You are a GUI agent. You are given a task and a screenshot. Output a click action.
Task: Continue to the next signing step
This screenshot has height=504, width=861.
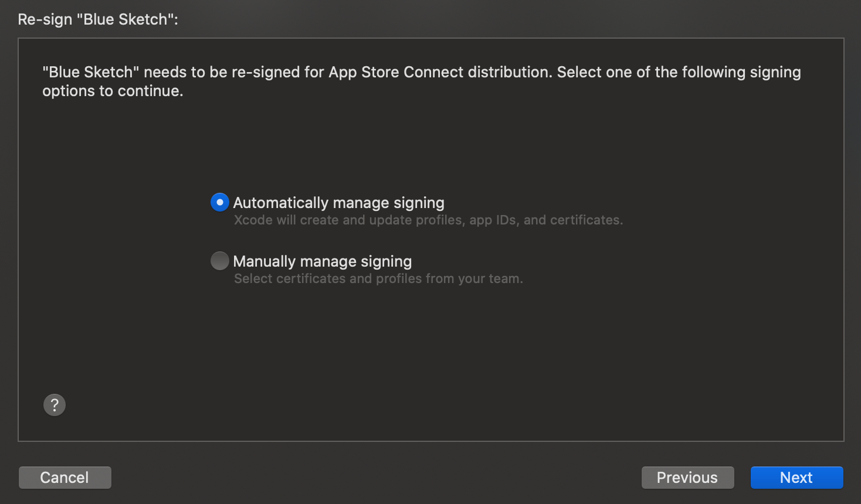[796, 478]
